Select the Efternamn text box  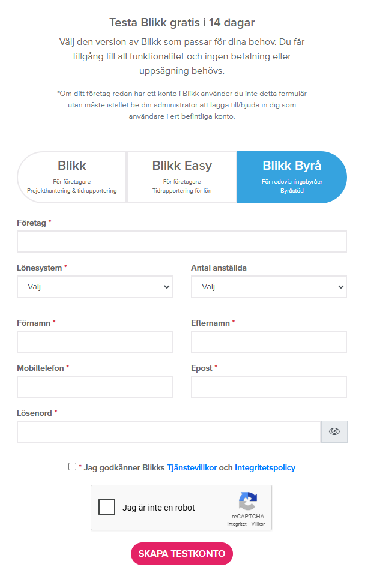pyautogui.click(x=269, y=341)
